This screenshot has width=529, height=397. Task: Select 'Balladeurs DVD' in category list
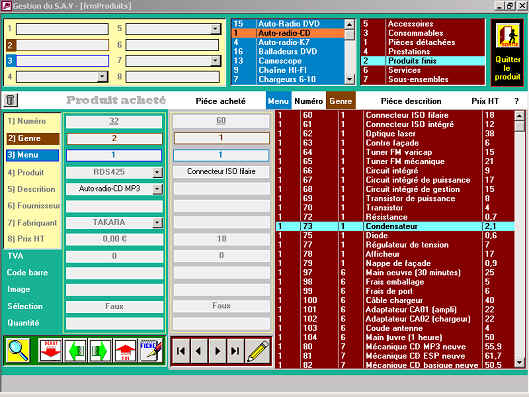(288, 52)
